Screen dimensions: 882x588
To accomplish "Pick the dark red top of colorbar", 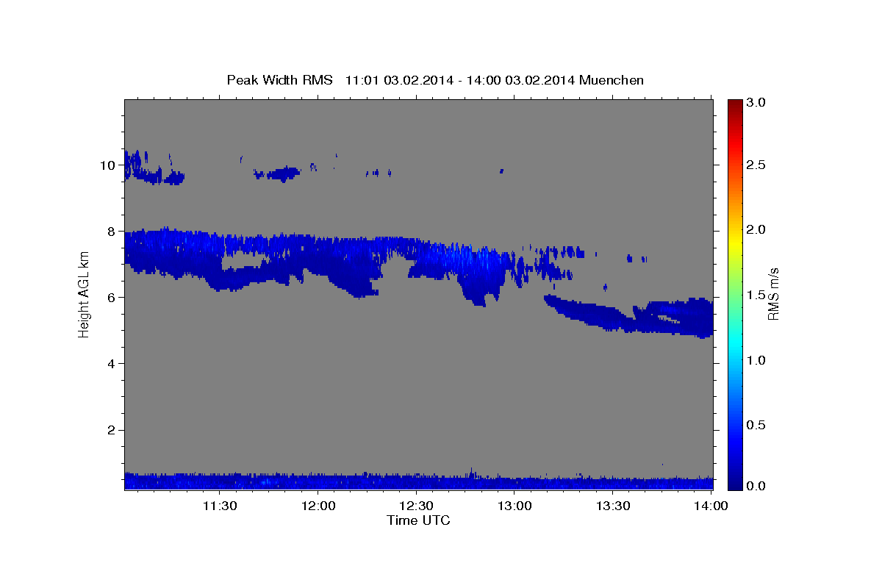I will [x=735, y=104].
